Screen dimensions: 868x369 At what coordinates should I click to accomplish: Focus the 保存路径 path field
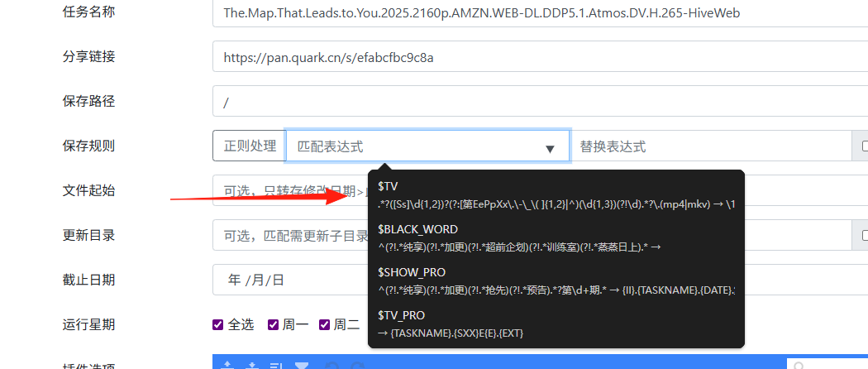[x=541, y=102]
